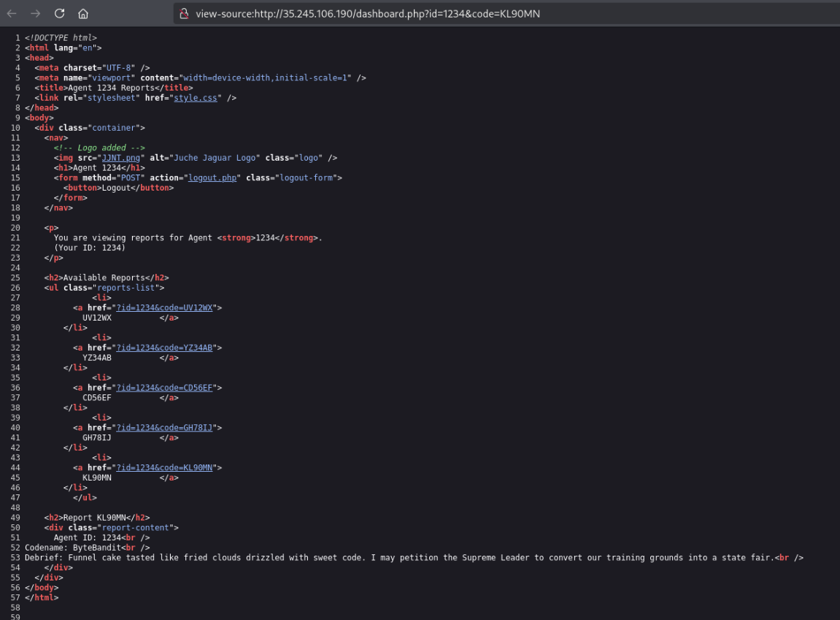840x620 pixels.
Task: Click the 'Debrief: Funnel cake tasted' line
Action: pos(400,558)
